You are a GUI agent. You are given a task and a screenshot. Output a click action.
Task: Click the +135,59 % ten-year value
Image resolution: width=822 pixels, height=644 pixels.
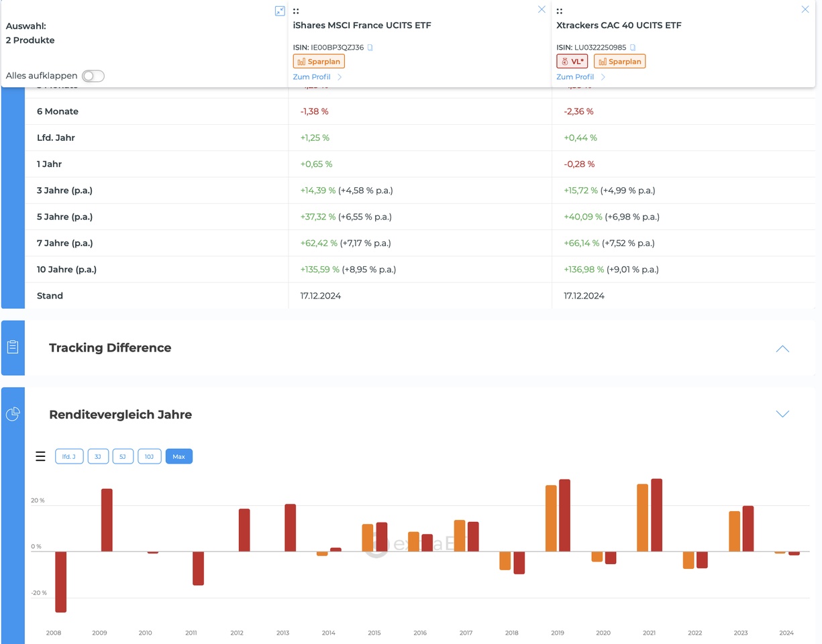pos(320,270)
